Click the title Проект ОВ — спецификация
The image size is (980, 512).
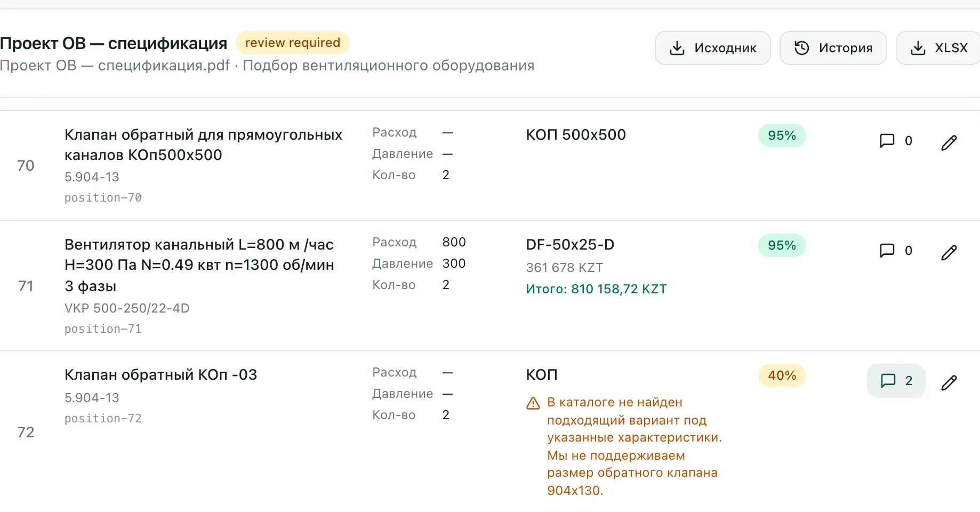coord(114,43)
